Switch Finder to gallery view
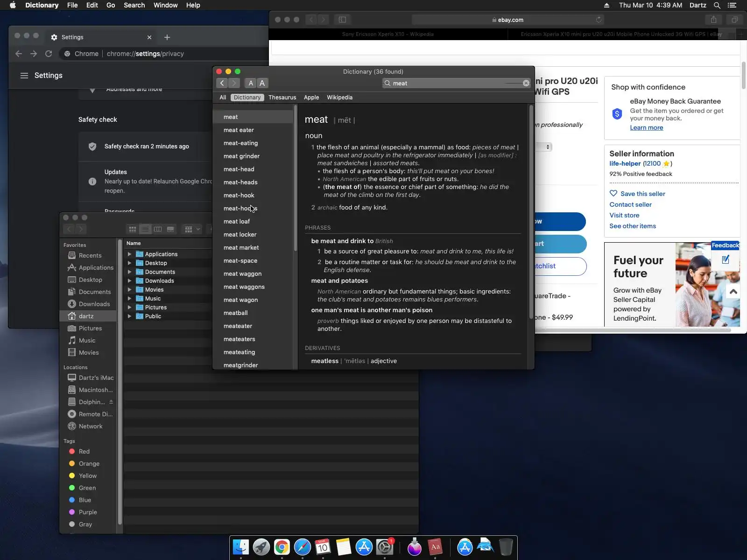 (x=170, y=229)
